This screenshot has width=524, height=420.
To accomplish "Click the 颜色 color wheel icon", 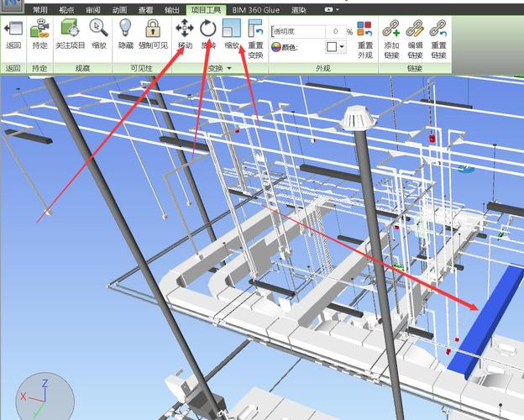I will [x=275, y=47].
